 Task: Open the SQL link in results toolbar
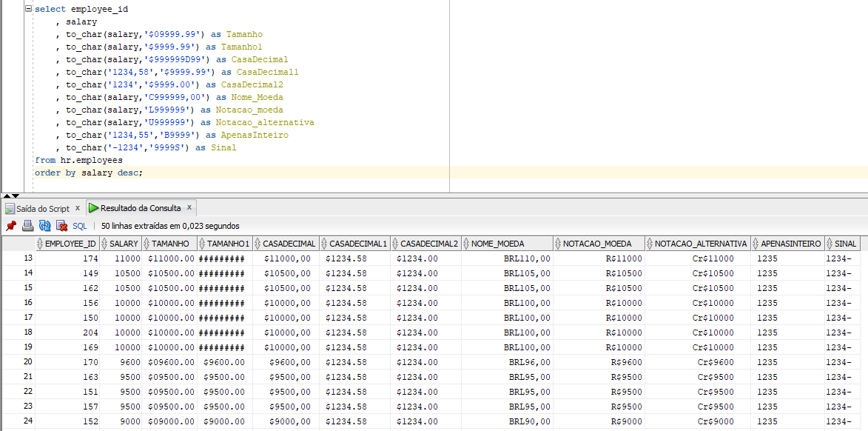(80, 226)
